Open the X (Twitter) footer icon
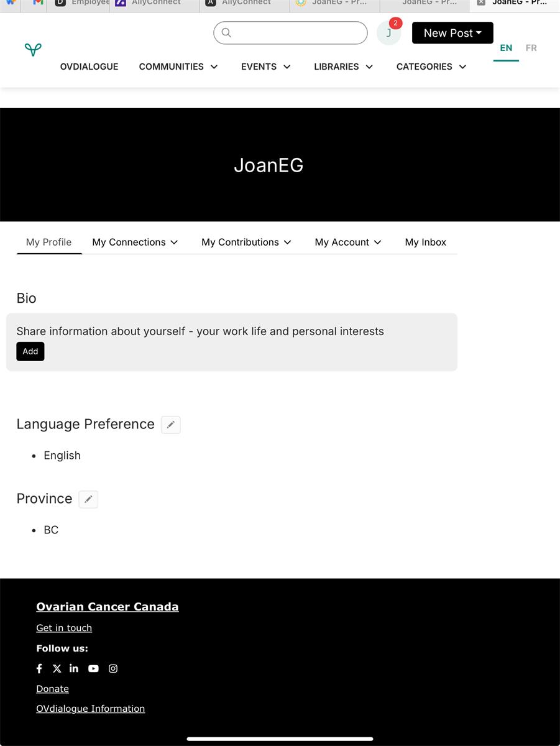 [x=57, y=669]
